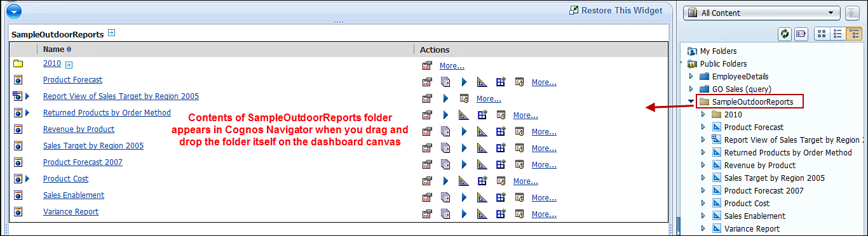
Task: Run Report View of Sales Target with options
Action: tap(445, 98)
